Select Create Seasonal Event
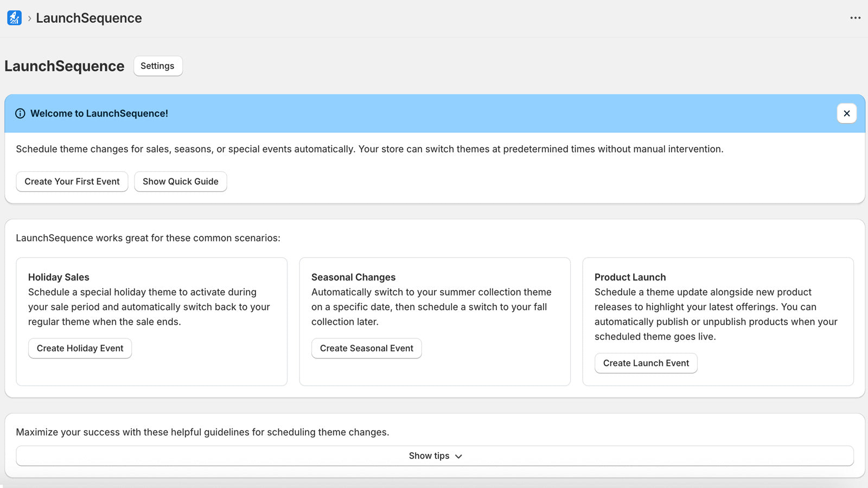The height and width of the screenshot is (488, 868). point(366,348)
